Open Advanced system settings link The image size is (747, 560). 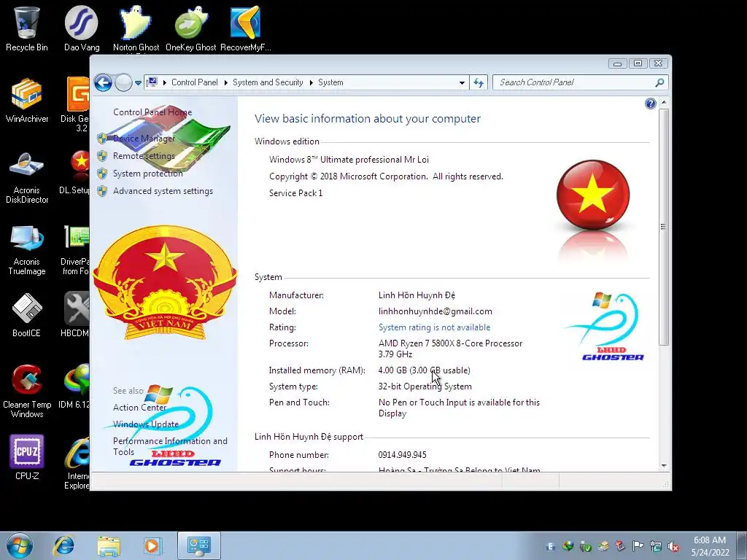(x=163, y=191)
